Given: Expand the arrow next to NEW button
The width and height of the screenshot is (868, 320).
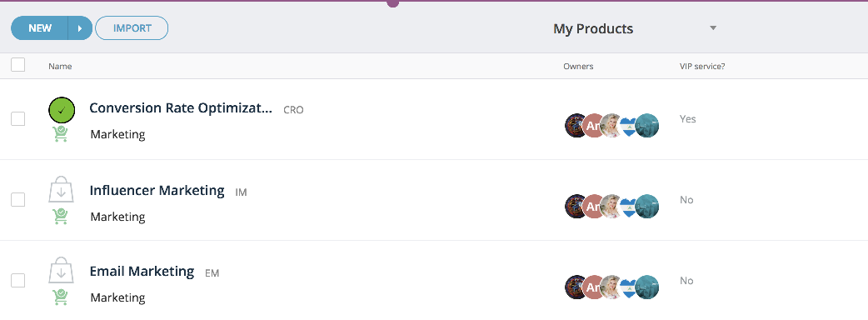Looking at the screenshot, I should (x=80, y=28).
